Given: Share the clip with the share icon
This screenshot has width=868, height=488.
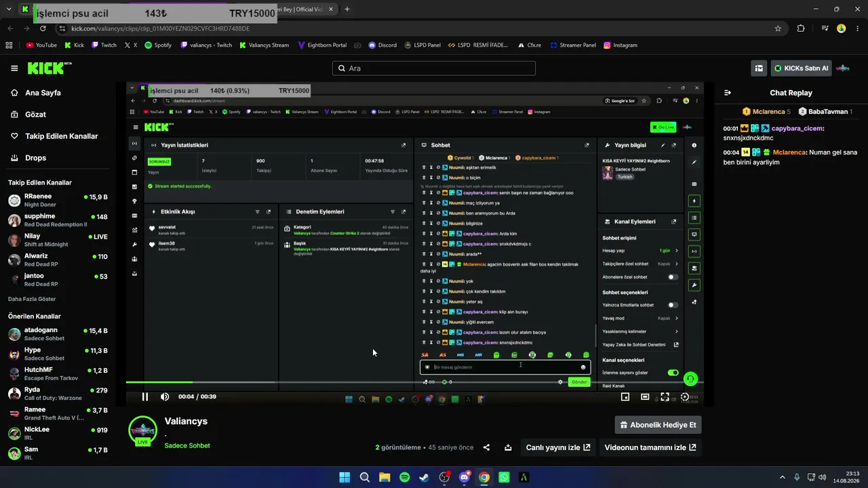Looking at the screenshot, I should point(486,447).
